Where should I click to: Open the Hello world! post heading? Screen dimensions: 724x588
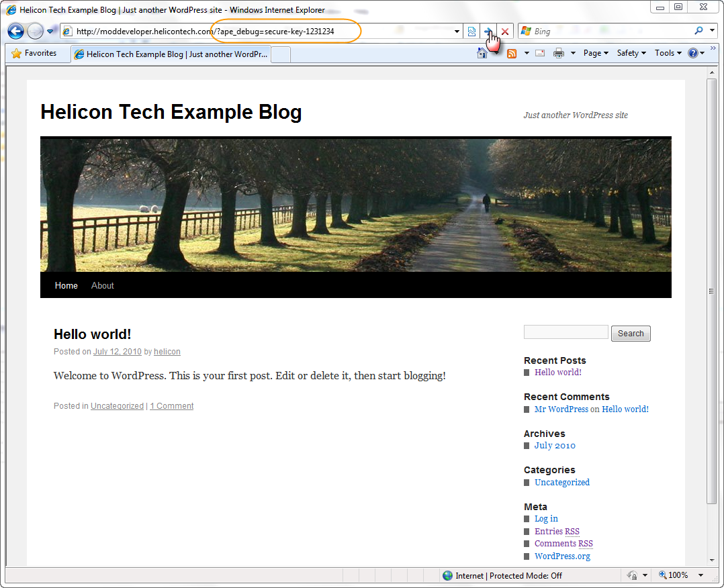coord(93,334)
